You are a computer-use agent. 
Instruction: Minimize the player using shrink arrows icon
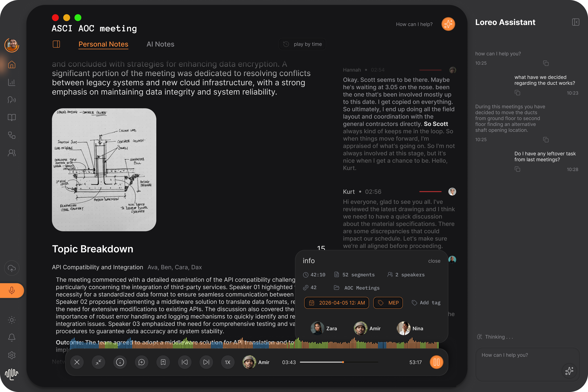tap(98, 362)
